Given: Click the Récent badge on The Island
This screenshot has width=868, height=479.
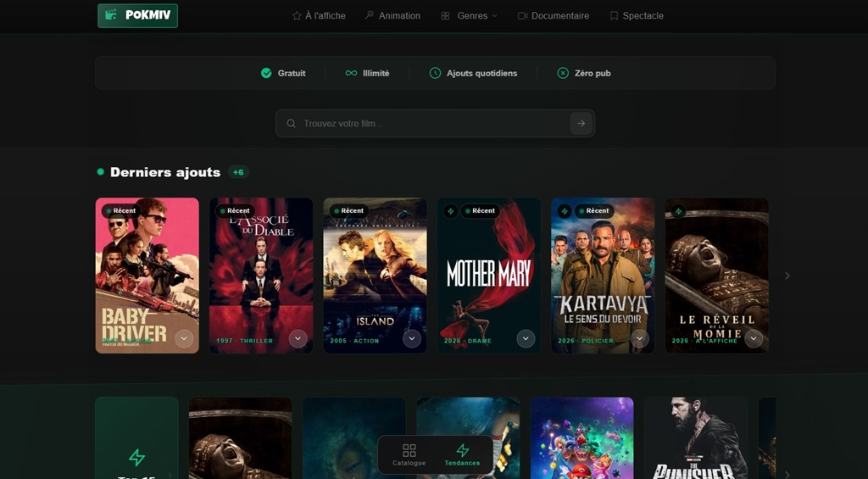Looking at the screenshot, I should (349, 211).
